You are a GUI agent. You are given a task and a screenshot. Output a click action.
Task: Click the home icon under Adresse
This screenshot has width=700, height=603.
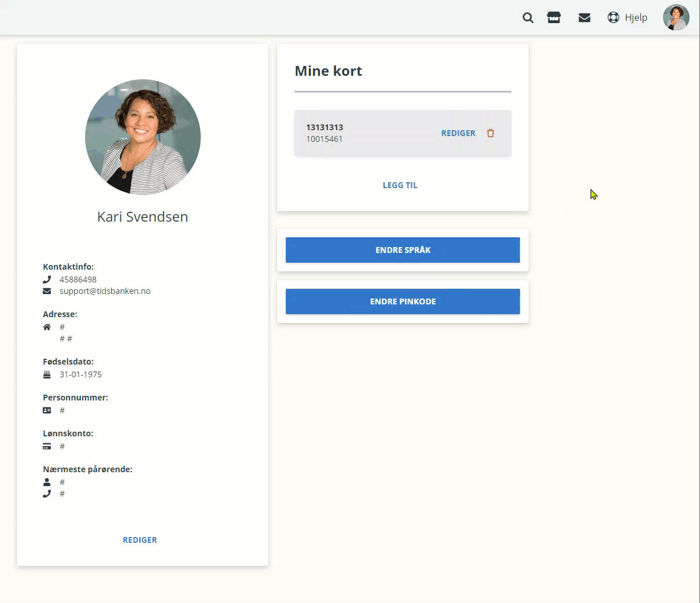47,327
